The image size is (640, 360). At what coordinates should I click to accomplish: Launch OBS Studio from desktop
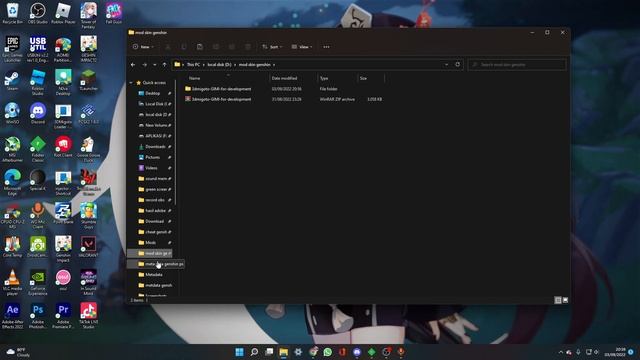pos(38,13)
